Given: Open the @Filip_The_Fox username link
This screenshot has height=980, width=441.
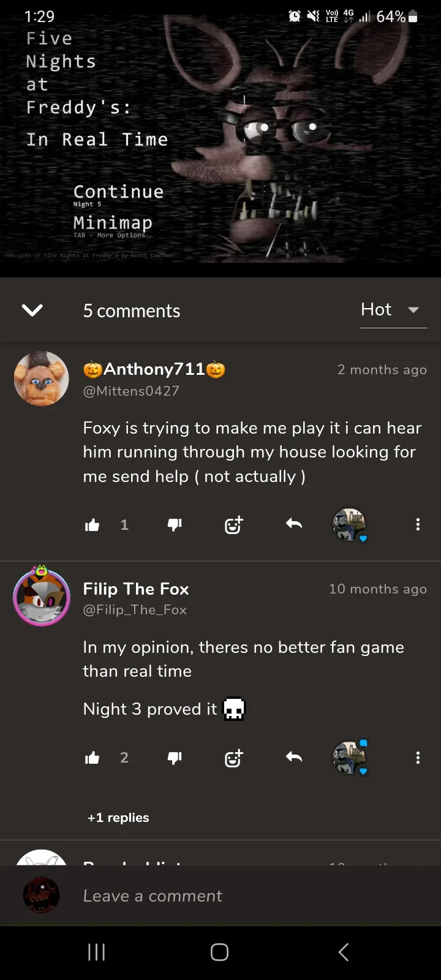Looking at the screenshot, I should click(x=135, y=610).
